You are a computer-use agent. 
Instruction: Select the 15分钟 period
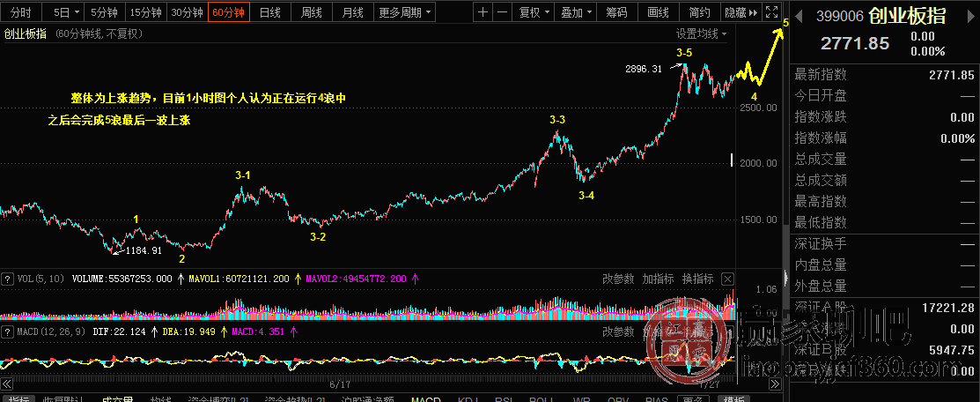[145, 11]
